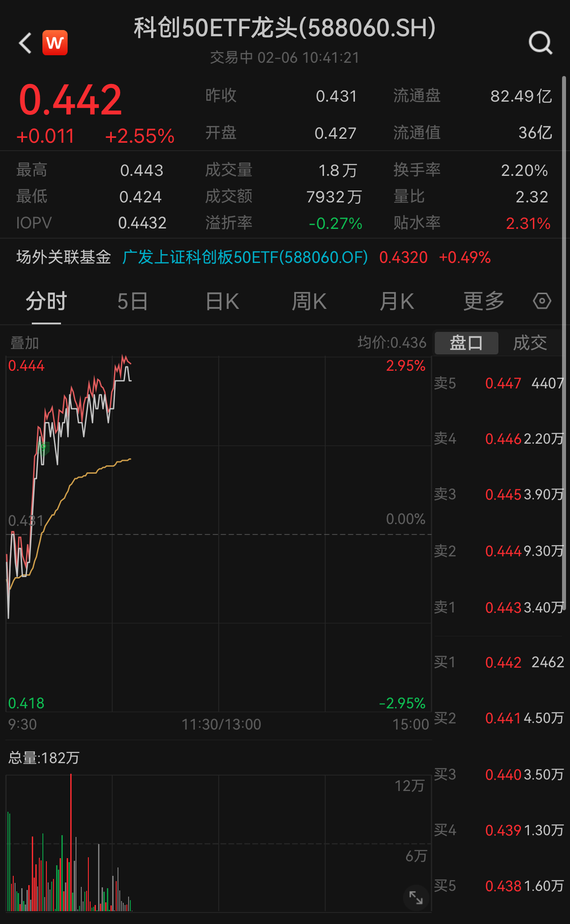The image size is (570, 924).
Task: Tap the 换手率 value 2.20%
Action: tap(524, 171)
